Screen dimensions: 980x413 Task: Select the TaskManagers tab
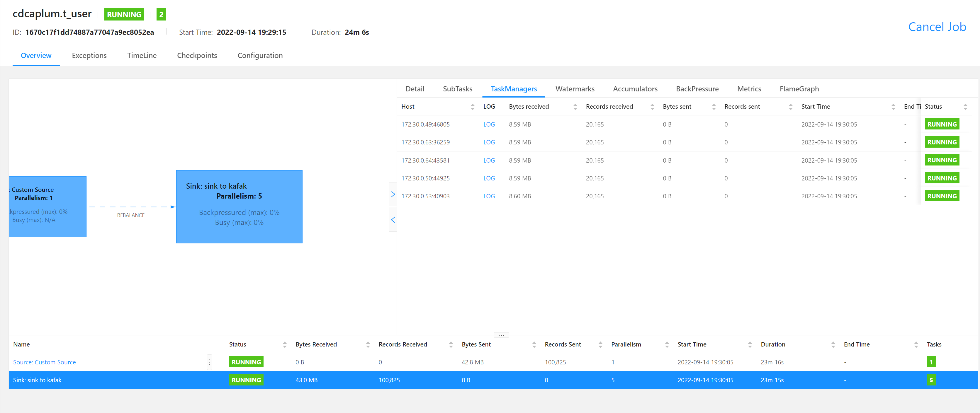click(514, 89)
